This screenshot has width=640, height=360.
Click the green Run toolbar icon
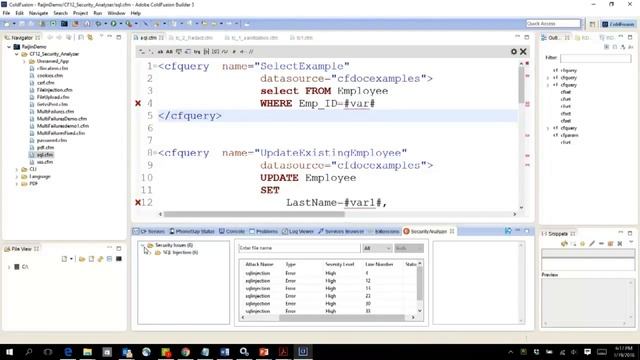[113, 24]
